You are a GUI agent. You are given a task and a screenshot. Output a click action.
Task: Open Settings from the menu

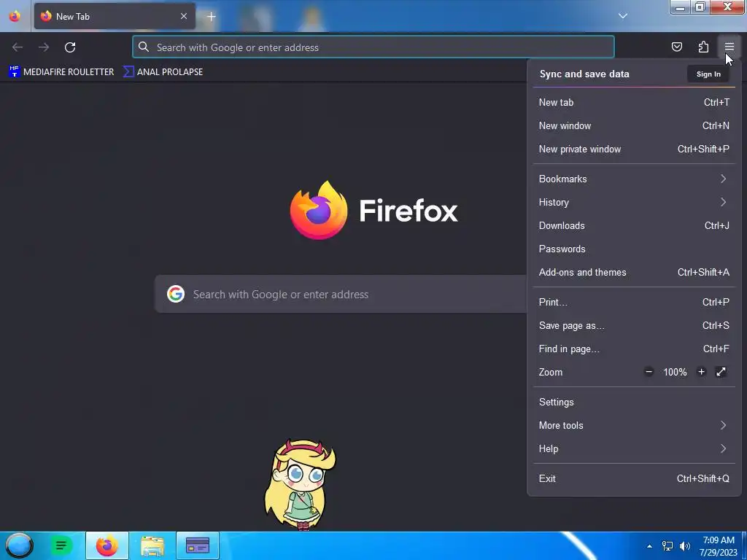pos(634,402)
